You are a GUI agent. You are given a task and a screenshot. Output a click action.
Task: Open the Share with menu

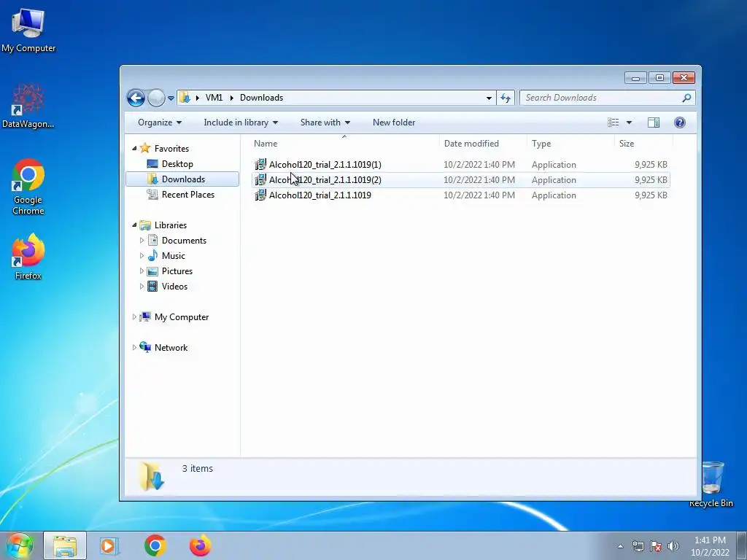point(325,122)
